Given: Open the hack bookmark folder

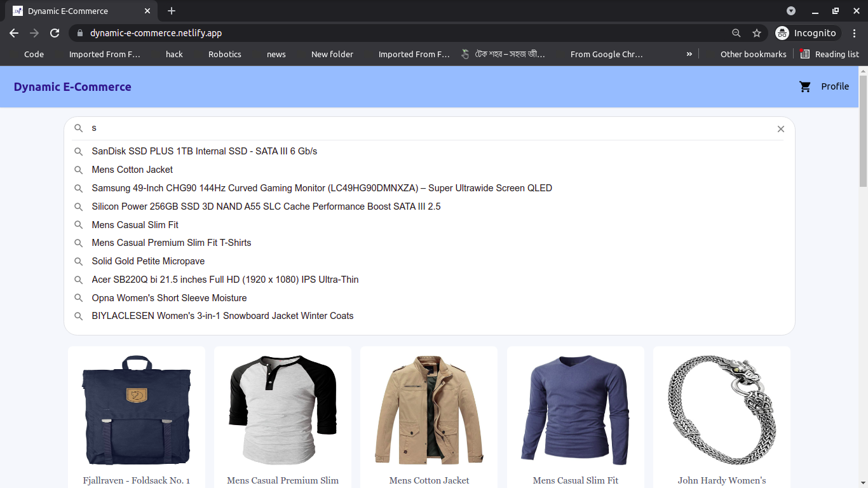Looking at the screenshot, I should pyautogui.click(x=174, y=54).
